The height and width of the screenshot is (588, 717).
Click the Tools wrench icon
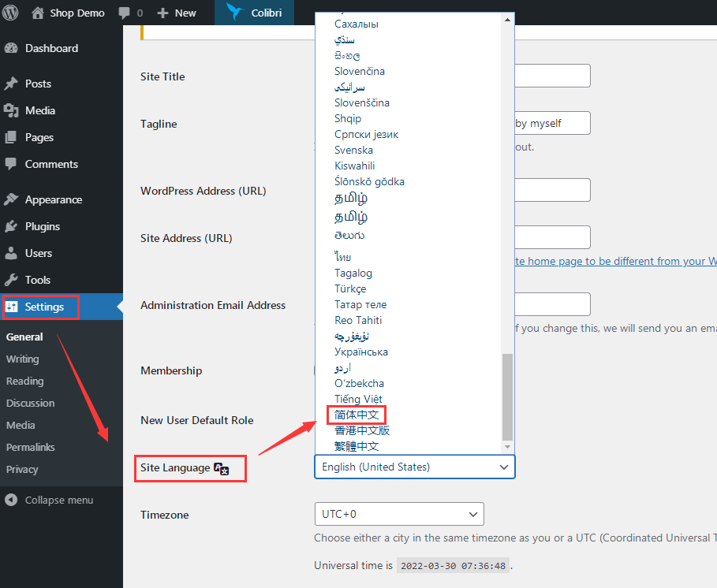(11, 280)
